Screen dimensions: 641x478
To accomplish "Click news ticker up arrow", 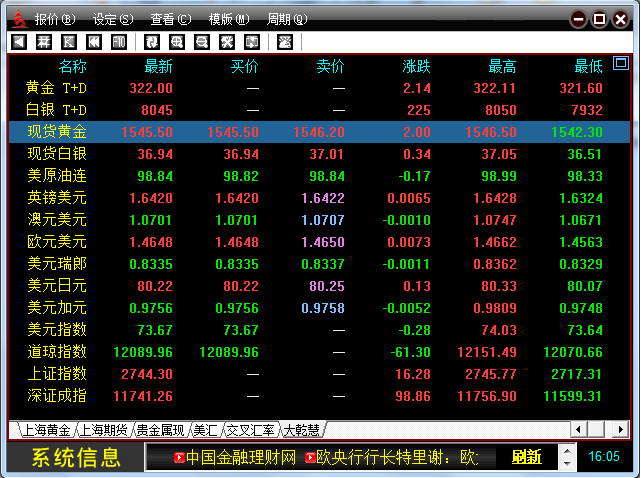I will [567, 451].
